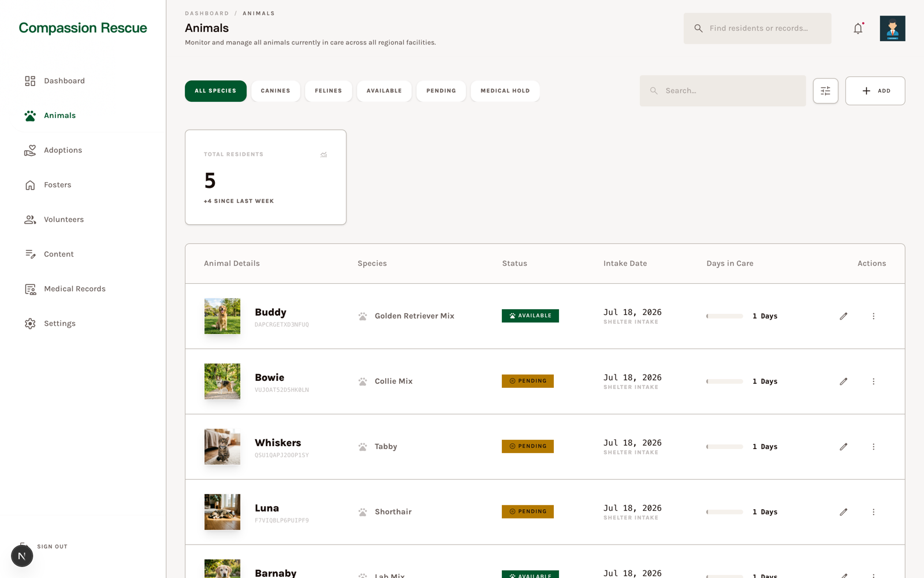This screenshot has height=578, width=924.
Task: Open the notifications bell icon
Action: (x=858, y=28)
